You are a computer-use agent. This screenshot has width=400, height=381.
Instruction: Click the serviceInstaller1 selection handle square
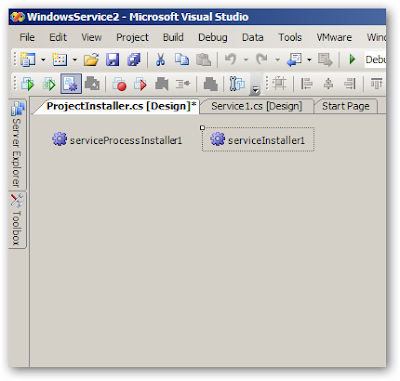[x=202, y=128]
